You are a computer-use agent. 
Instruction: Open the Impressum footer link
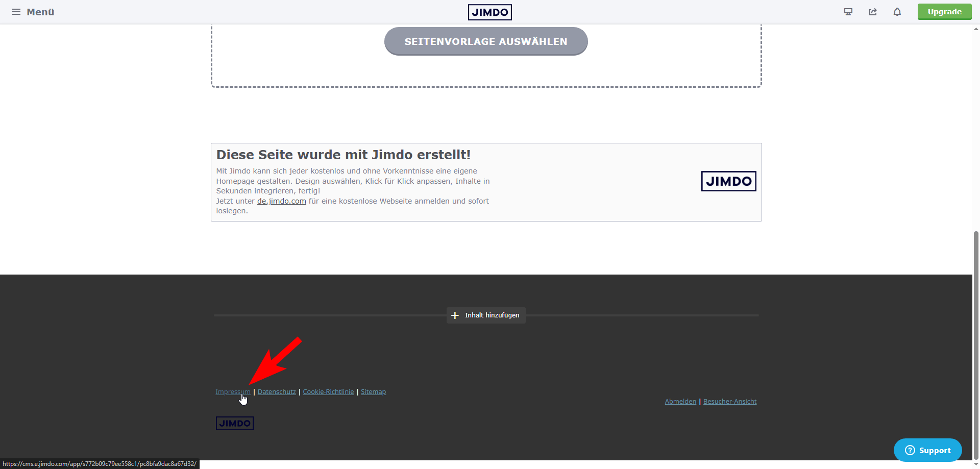tap(233, 392)
